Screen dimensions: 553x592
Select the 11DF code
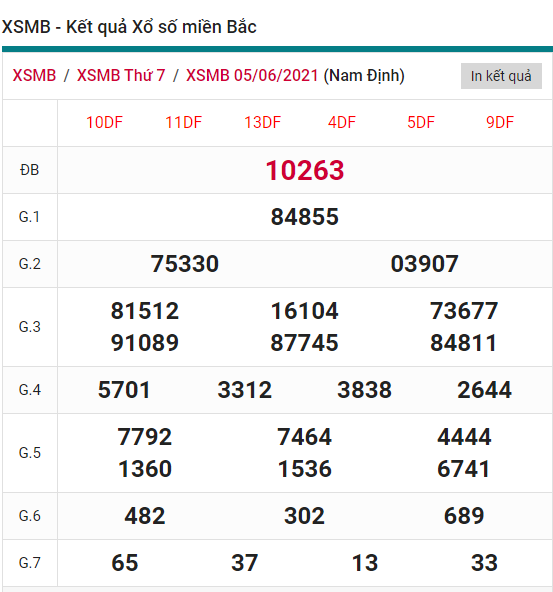pos(183,123)
